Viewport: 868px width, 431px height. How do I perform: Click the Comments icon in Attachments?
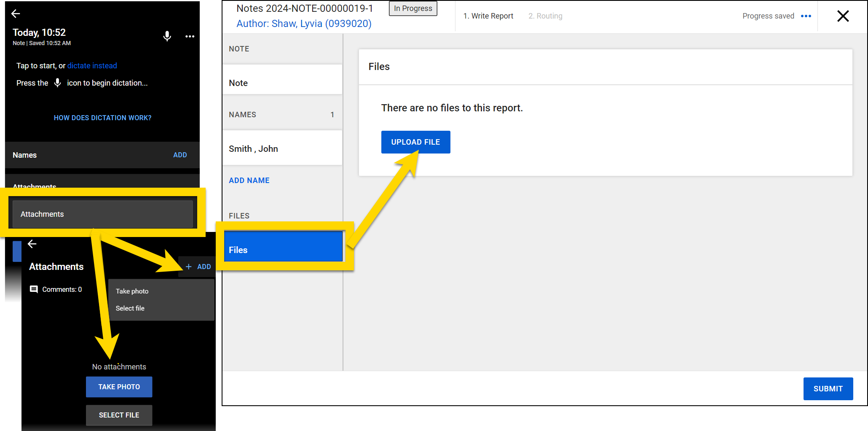[x=34, y=289]
